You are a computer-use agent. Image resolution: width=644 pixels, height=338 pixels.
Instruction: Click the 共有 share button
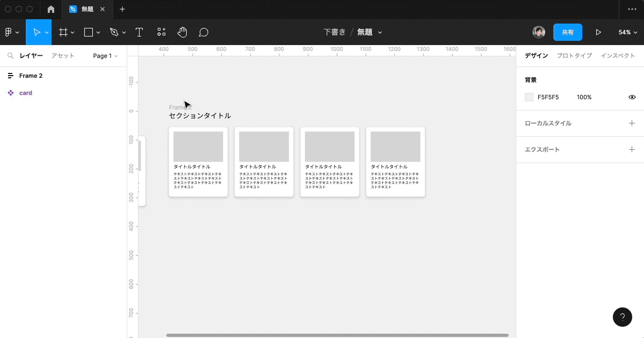[x=567, y=32]
